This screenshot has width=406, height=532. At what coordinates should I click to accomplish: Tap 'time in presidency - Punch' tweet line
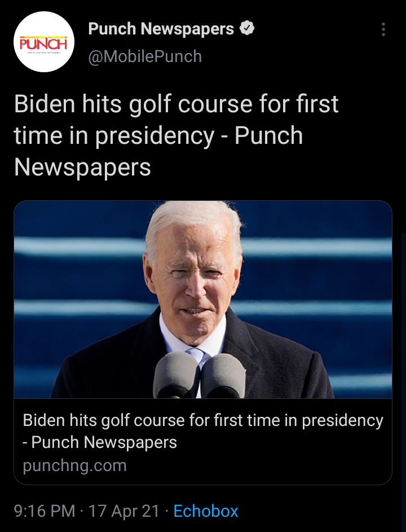[158, 136]
